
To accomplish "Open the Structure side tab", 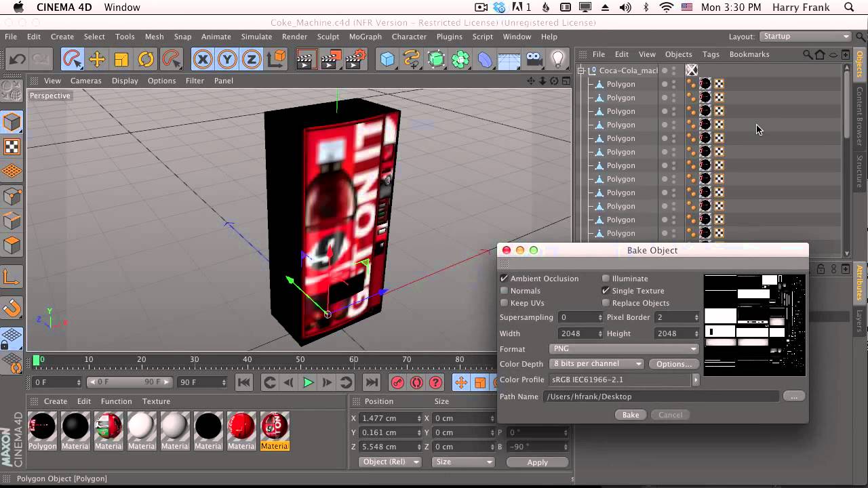I will tap(860, 171).
